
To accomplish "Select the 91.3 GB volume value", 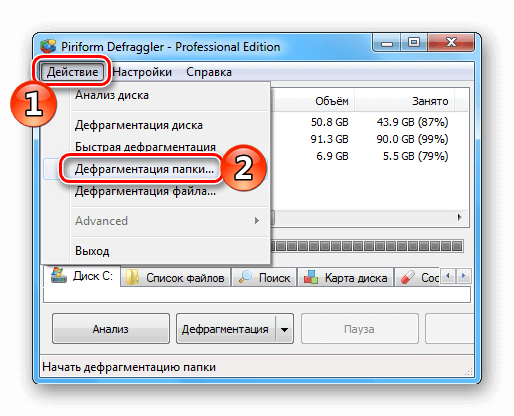I will click(x=329, y=139).
